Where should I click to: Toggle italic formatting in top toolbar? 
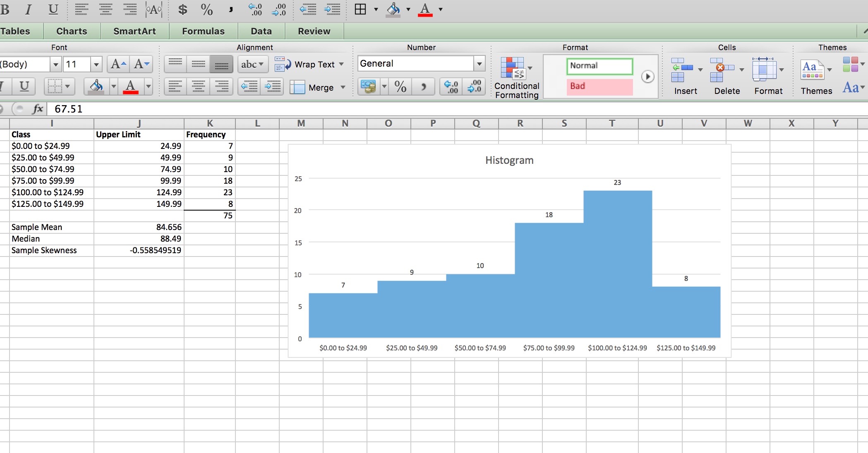click(x=28, y=9)
